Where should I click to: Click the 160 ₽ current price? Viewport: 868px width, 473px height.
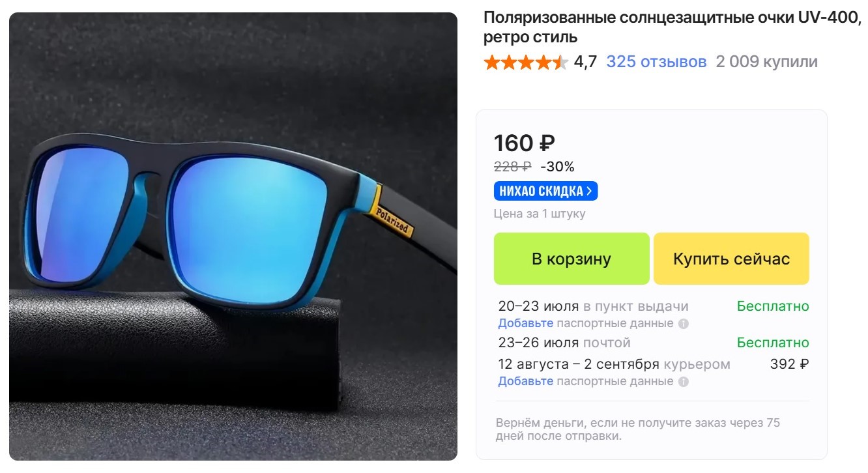(525, 143)
